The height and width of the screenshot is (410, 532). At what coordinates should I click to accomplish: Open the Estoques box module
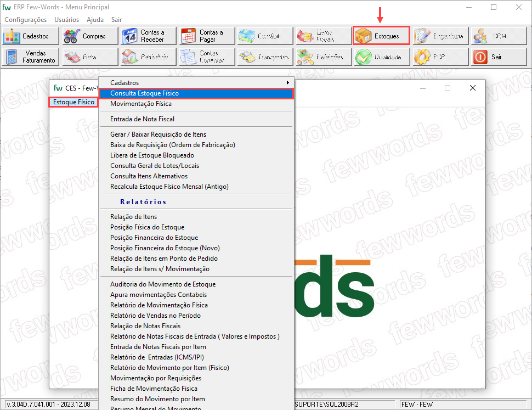pyautogui.click(x=381, y=36)
